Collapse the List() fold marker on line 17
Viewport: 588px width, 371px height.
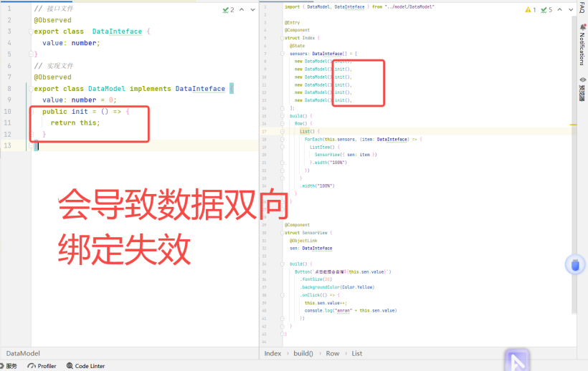pos(282,131)
